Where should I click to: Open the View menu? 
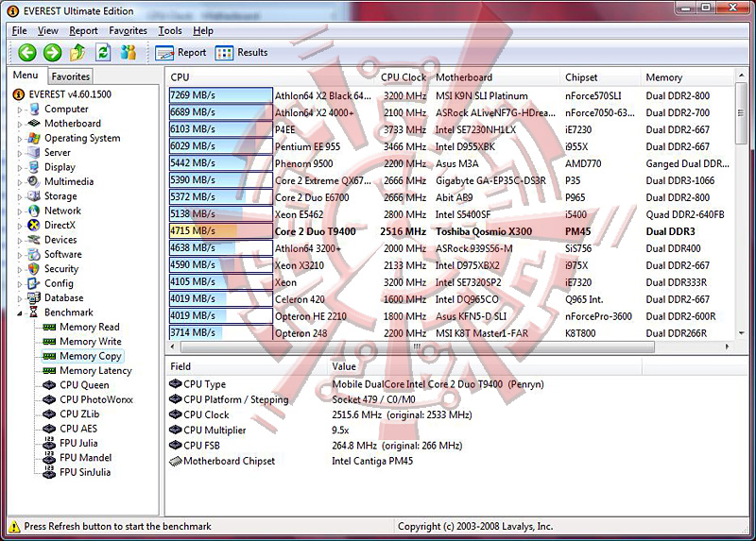point(48,31)
